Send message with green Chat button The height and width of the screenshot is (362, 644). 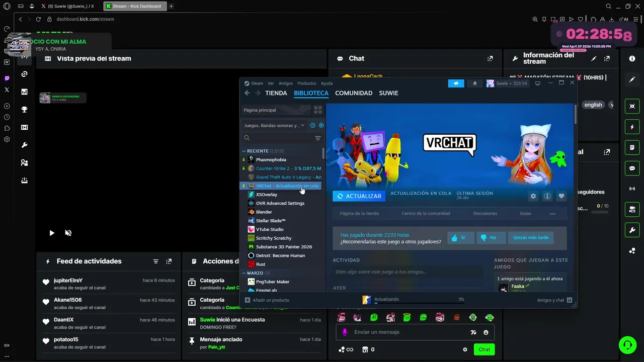coord(484,349)
